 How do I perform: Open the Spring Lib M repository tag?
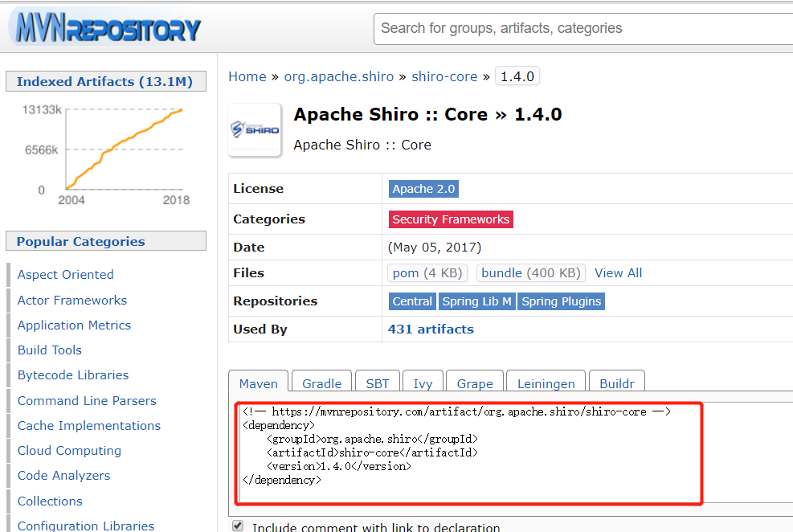click(477, 301)
